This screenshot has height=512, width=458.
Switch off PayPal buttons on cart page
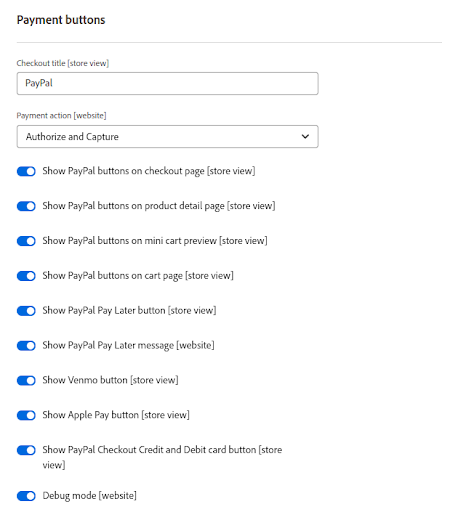[26, 276]
